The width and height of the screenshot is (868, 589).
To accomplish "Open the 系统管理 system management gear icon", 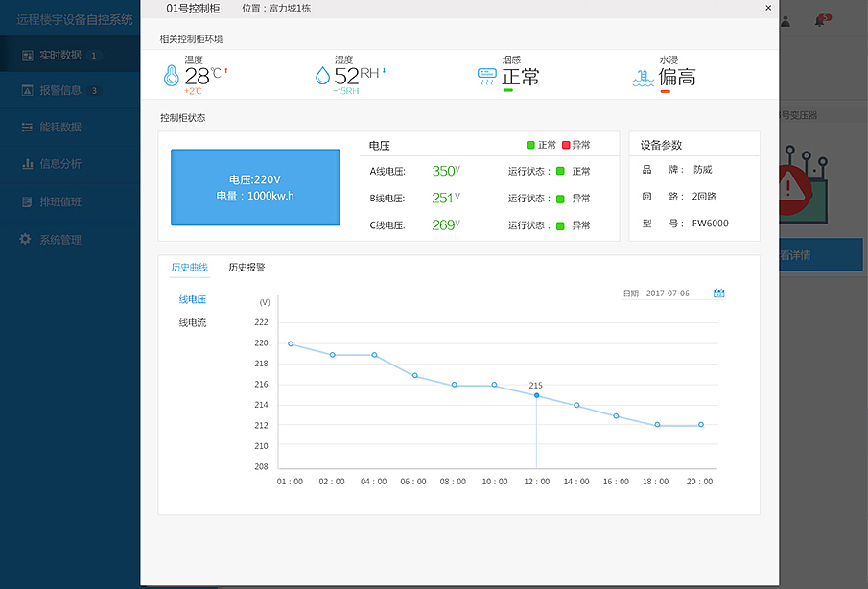I will coord(27,238).
